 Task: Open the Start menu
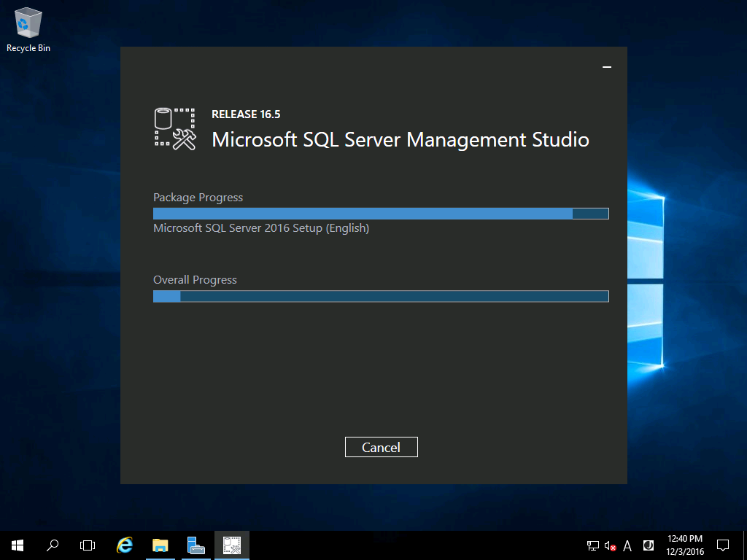[16, 545]
